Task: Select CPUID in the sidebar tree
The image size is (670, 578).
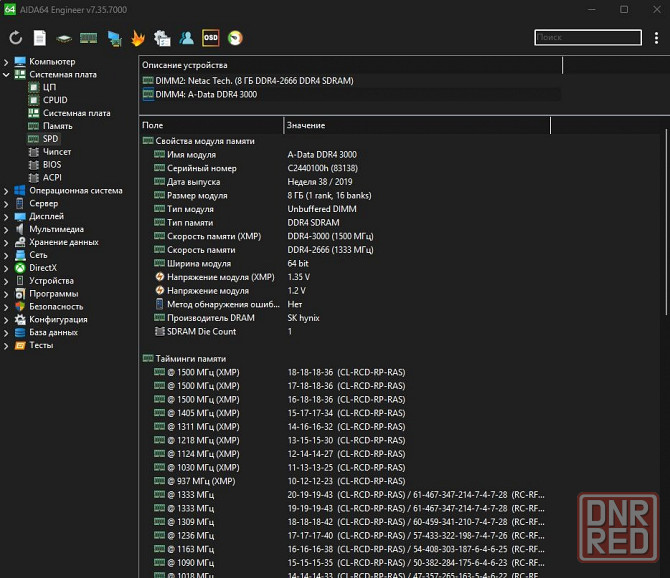Action: tap(55, 100)
